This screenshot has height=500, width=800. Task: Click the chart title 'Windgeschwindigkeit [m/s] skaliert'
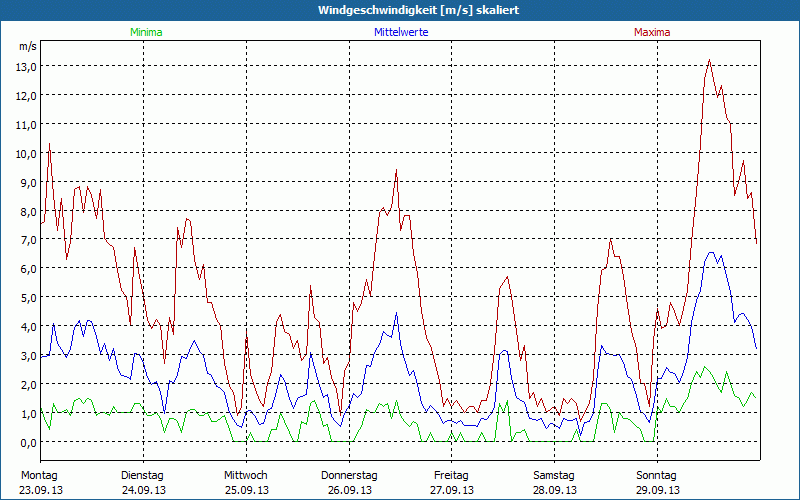pos(418,10)
